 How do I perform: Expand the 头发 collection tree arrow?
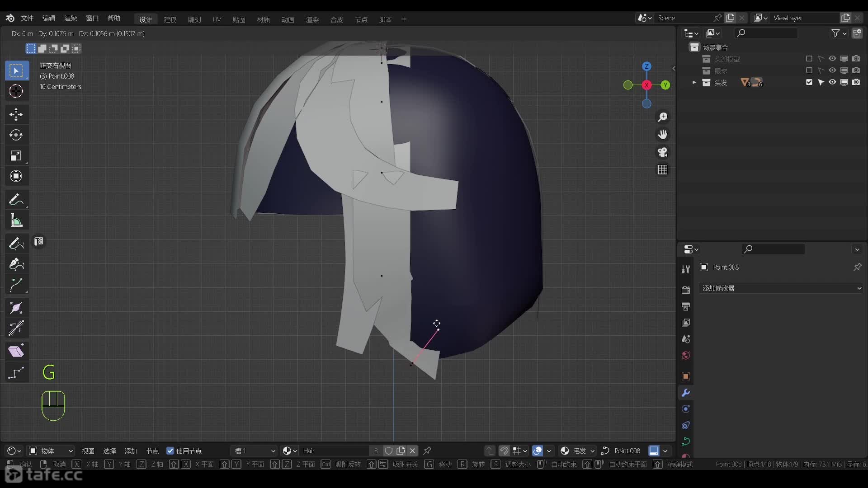694,82
